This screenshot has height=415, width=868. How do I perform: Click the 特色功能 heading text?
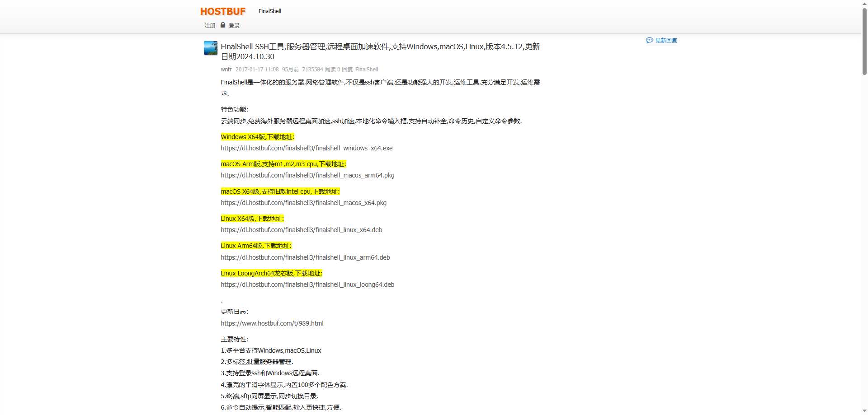pos(235,109)
